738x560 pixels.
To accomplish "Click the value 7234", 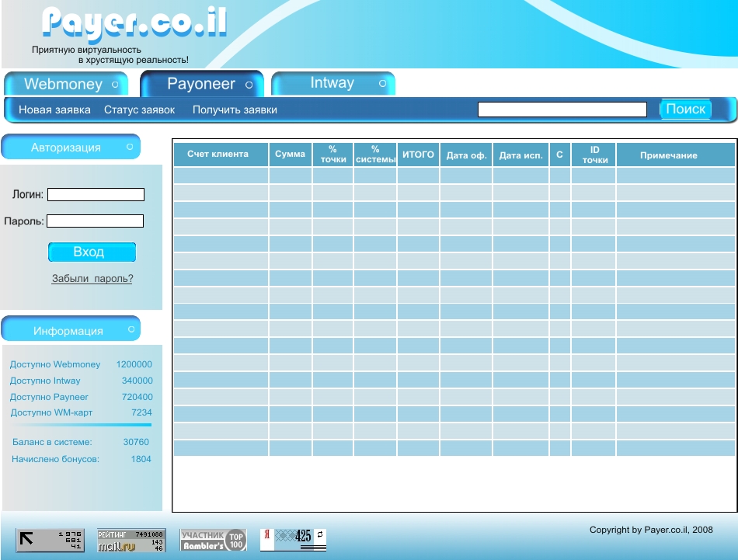I will (141, 412).
